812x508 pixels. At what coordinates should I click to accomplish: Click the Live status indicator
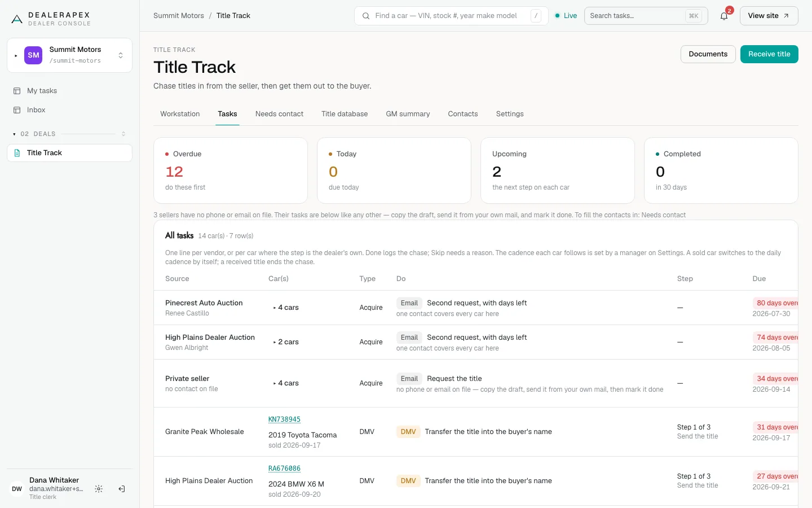tap(566, 16)
